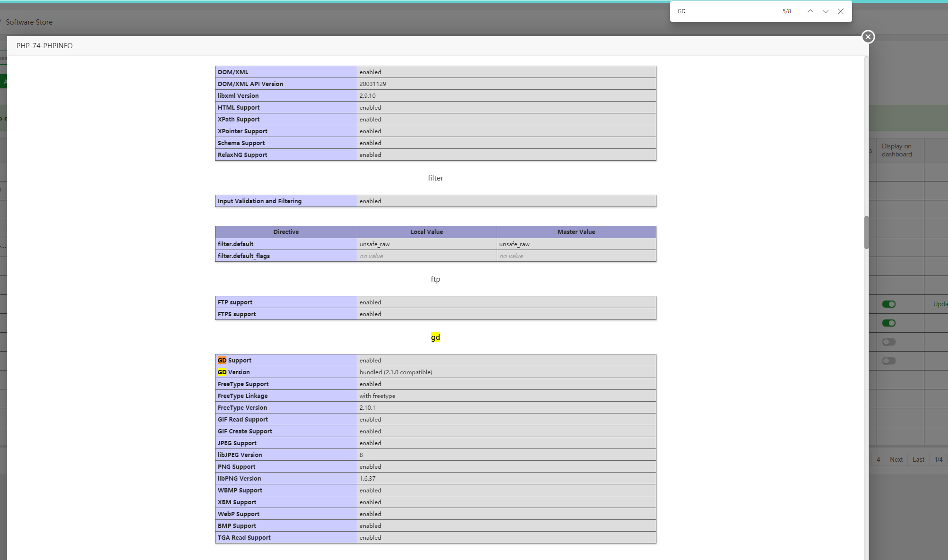Toggle the topmost enabled dashboard switch
Screen dimensions: 948x560
(x=888, y=304)
